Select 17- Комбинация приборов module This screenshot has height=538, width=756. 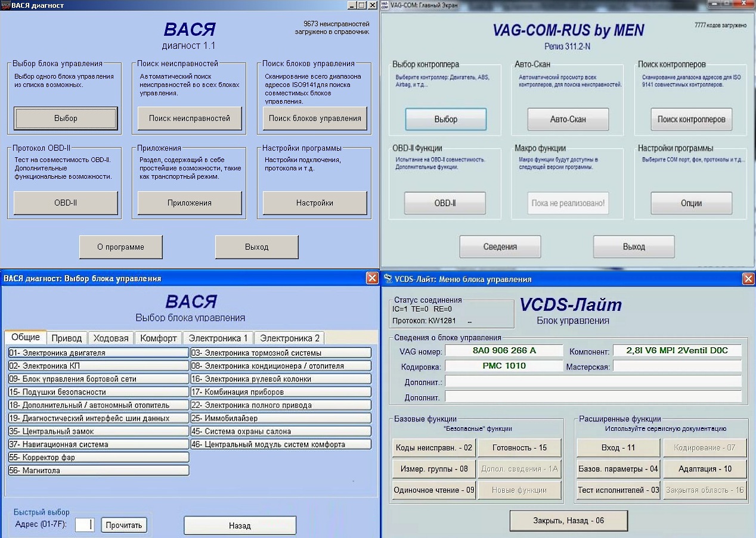point(281,392)
